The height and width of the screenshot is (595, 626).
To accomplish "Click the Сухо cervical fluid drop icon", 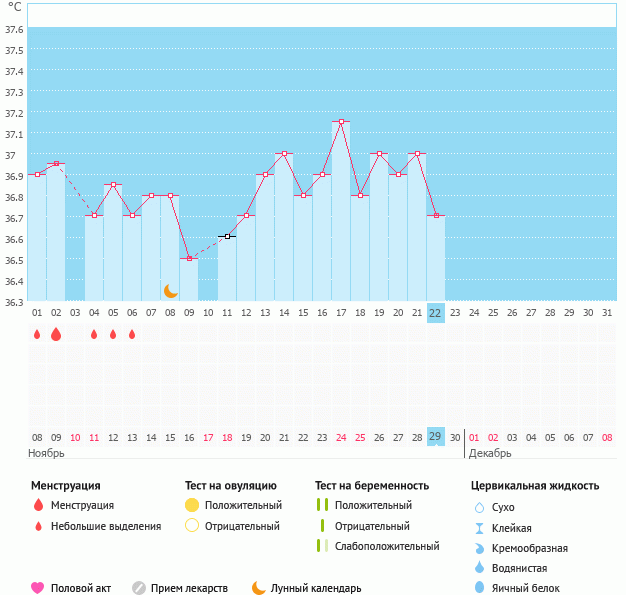I will (479, 507).
